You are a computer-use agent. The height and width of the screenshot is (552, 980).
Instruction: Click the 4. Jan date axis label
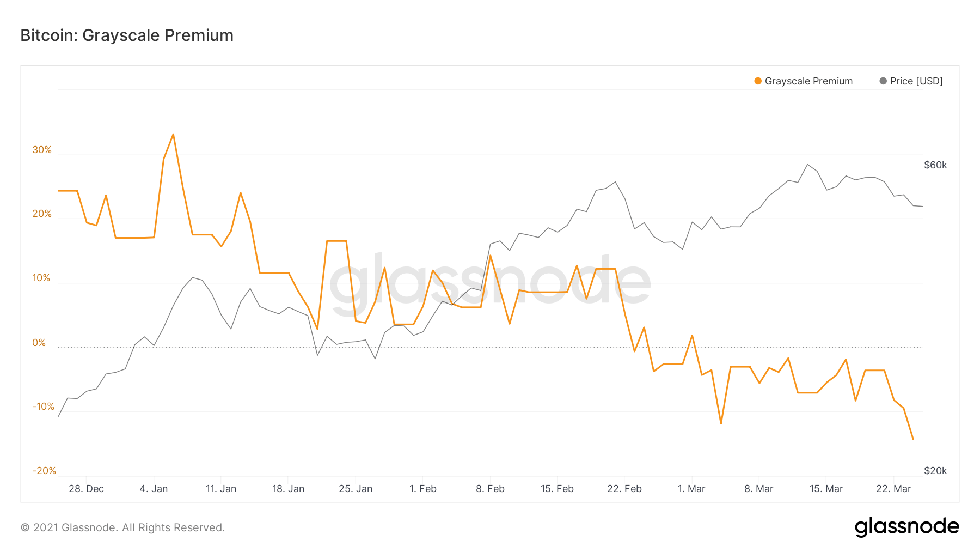tap(154, 489)
